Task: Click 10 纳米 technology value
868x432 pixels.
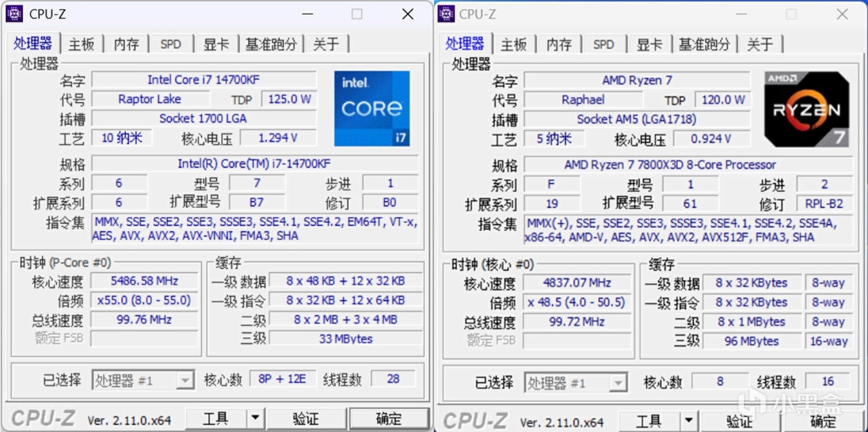Action: (x=122, y=138)
